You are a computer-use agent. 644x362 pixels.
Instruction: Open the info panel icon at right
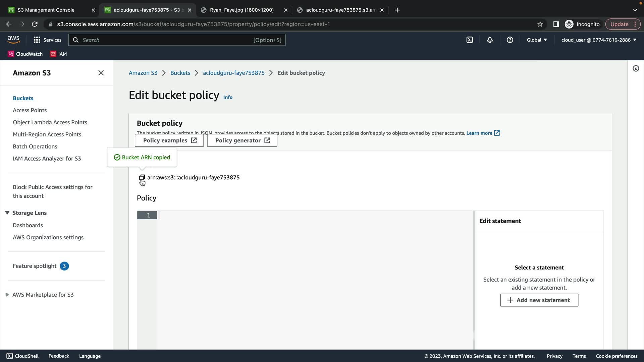(636, 68)
